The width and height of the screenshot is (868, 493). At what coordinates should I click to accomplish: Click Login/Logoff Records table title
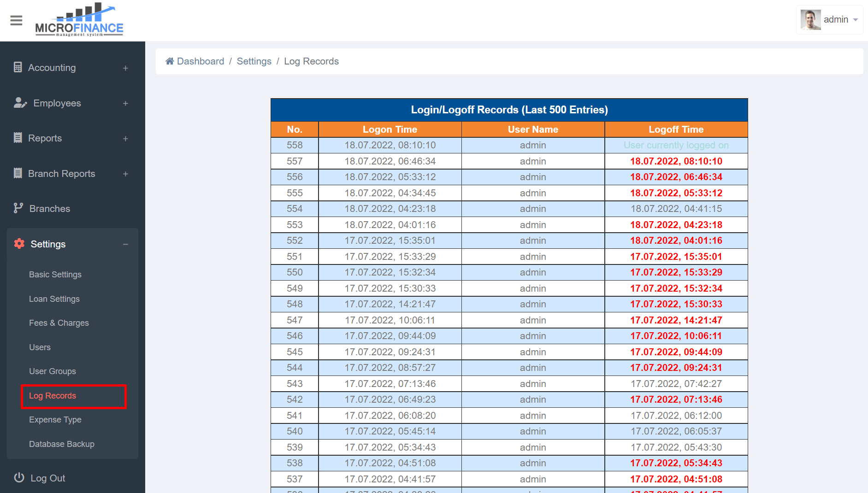point(509,110)
